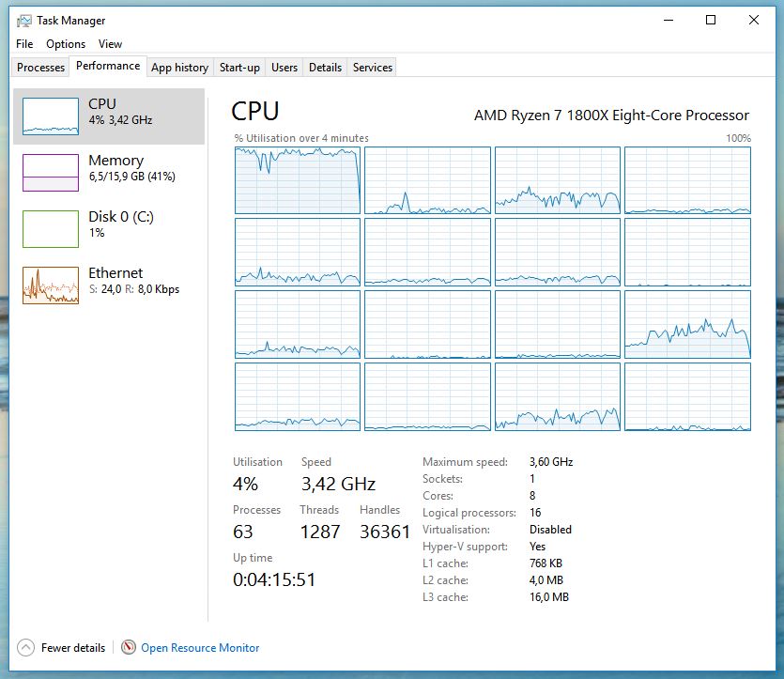Select the CPU mini graph thumbnail in sidebar
Viewport: 784px width, 679px height.
pos(50,116)
